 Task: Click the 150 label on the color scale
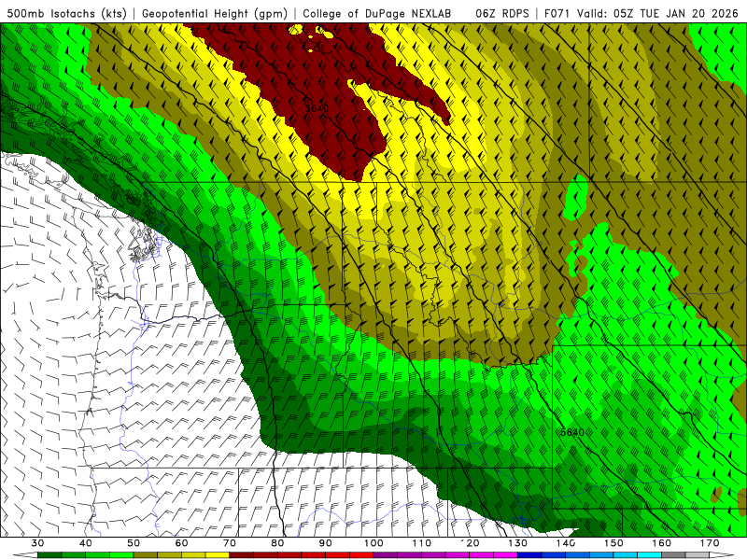[x=613, y=543]
